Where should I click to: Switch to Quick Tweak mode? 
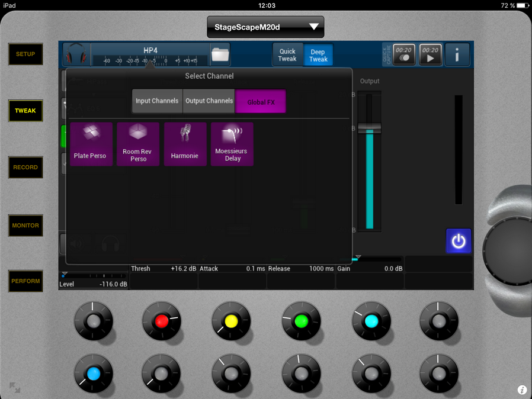coord(287,55)
